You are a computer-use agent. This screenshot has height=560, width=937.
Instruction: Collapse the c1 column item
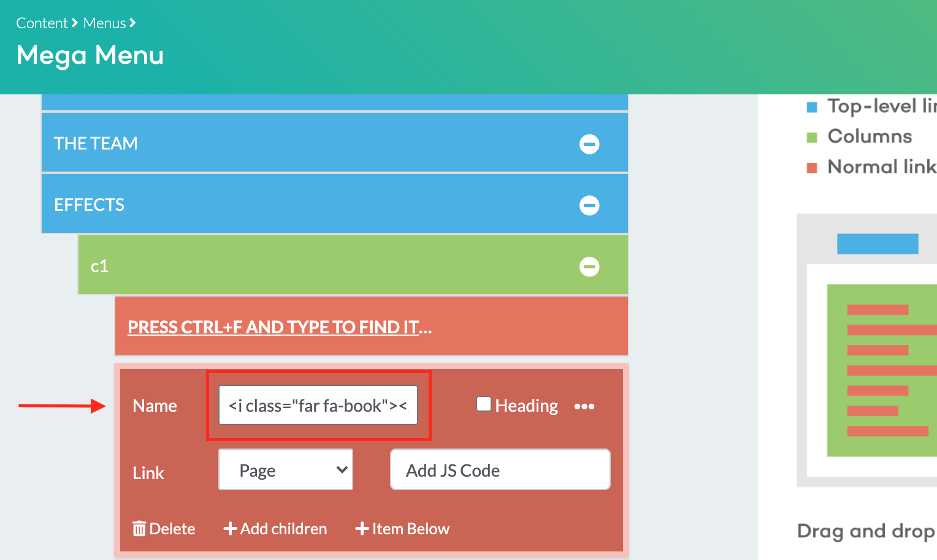click(x=589, y=267)
